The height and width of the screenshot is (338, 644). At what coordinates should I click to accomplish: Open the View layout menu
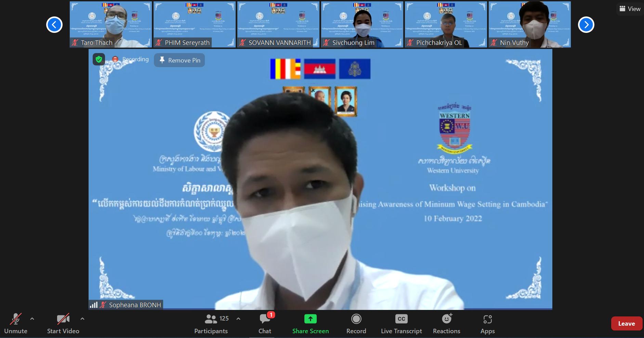coord(630,9)
